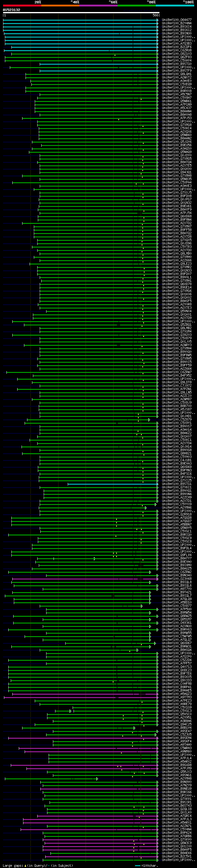Image resolution: width=197 pixels, height=868 pixels.
Task: Select the UniRef100_B9STG0 label
Action: pyautogui.click(x=176, y=64)
